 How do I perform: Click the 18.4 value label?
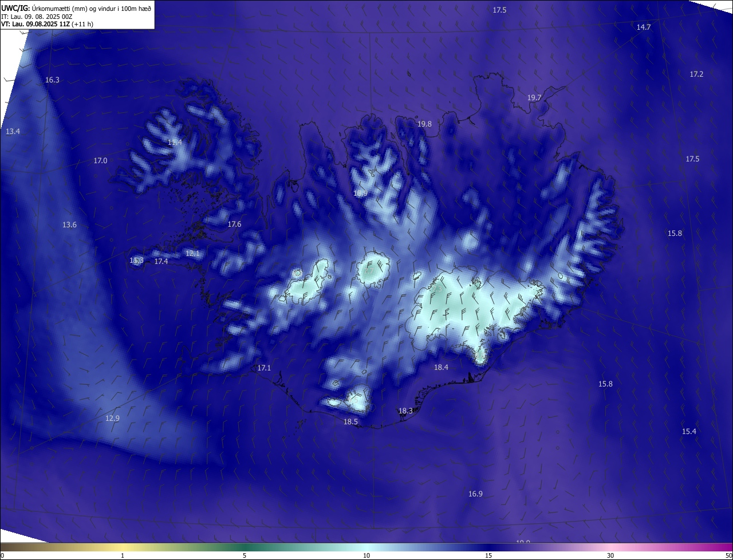pyautogui.click(x=441, y=368)
